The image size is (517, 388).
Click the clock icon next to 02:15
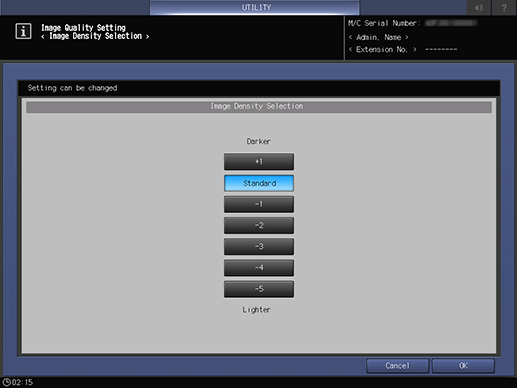(6, 382)
